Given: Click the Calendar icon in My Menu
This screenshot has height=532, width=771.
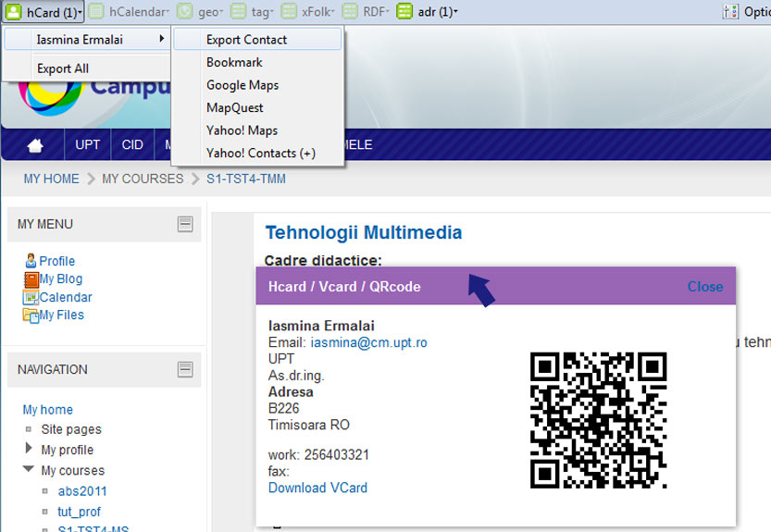Looking at the screenshot, I should coord(31,297).
